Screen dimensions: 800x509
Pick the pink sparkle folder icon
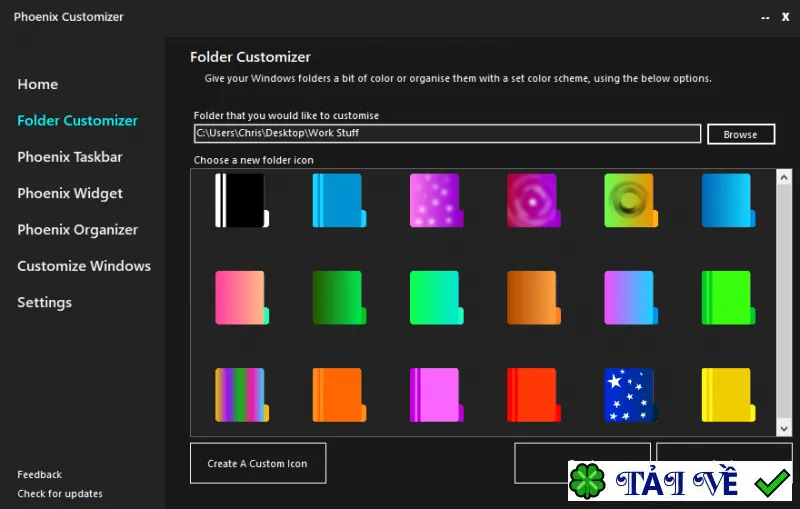click(x=437, y=200)
